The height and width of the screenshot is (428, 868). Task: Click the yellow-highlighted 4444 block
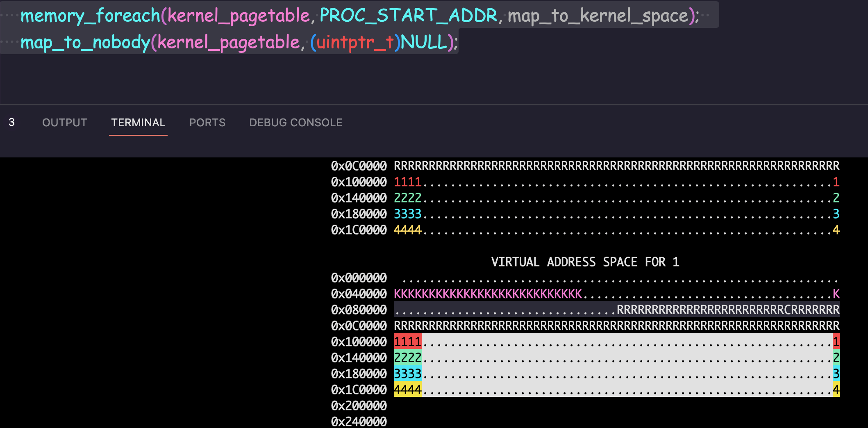pos(407,389)
